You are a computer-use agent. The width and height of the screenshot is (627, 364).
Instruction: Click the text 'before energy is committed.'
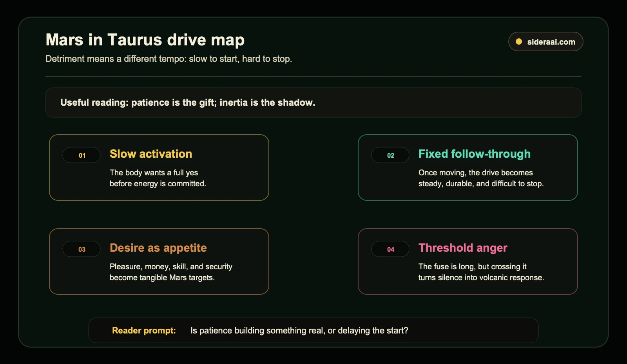158,184
